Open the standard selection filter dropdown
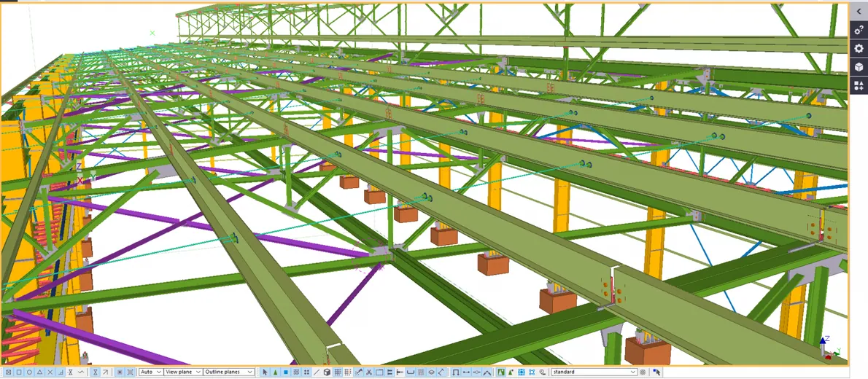Viewport: 868px width, 379px height. pyautogui.click(x=594, y=372)
